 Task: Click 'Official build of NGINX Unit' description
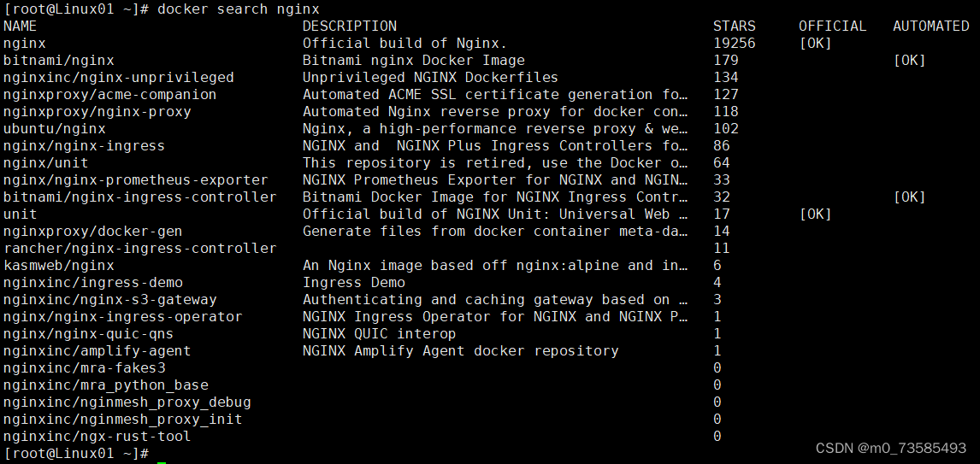click(495, 214)
